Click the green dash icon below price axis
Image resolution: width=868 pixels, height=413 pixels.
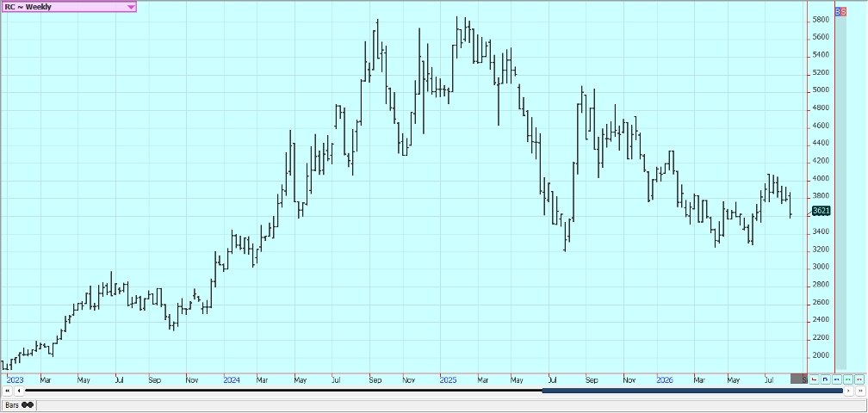[847, 379]
